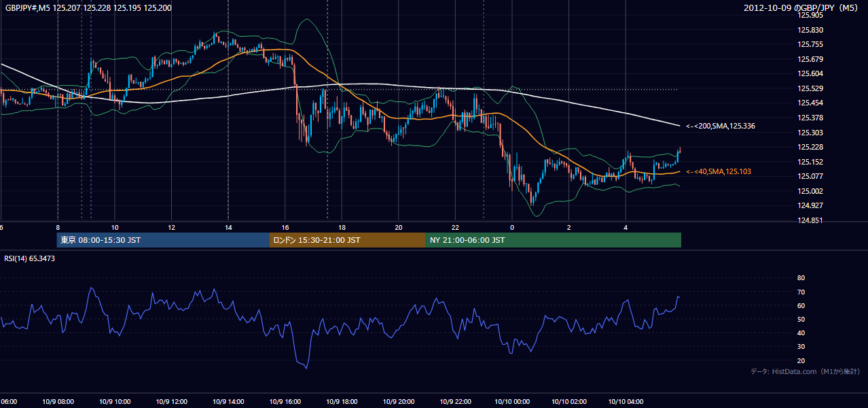Click the chart title 2012-10-09 GBP/JPY (M5)

coord(801,7)
